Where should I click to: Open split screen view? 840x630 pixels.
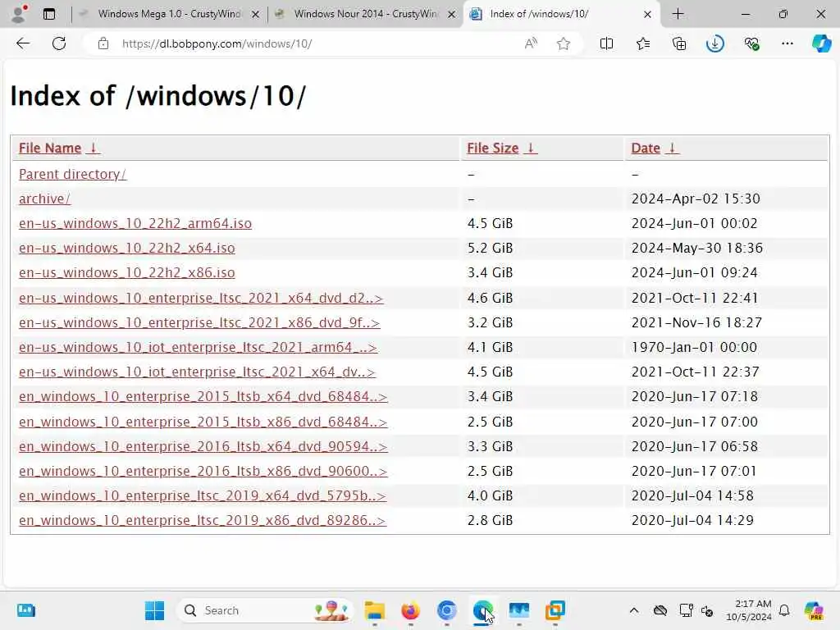[606, 43]
